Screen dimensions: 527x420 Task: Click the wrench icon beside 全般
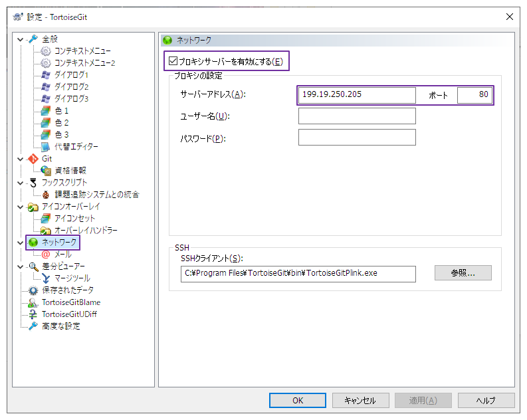tap(33, 39)
